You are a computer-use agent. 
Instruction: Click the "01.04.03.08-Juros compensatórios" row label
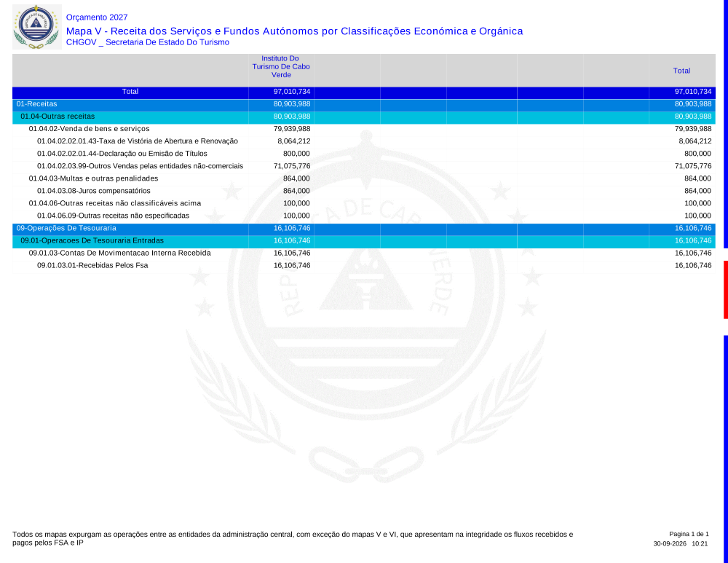pyautogui.click(x=94, y=191)
